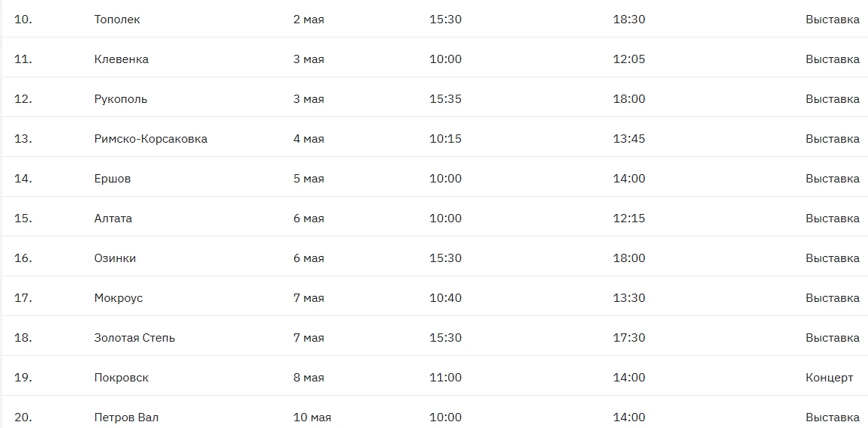Click the Золотая Степь station name
The width and height of the screenshot is (868, 428).
click(x=134, y=338)
